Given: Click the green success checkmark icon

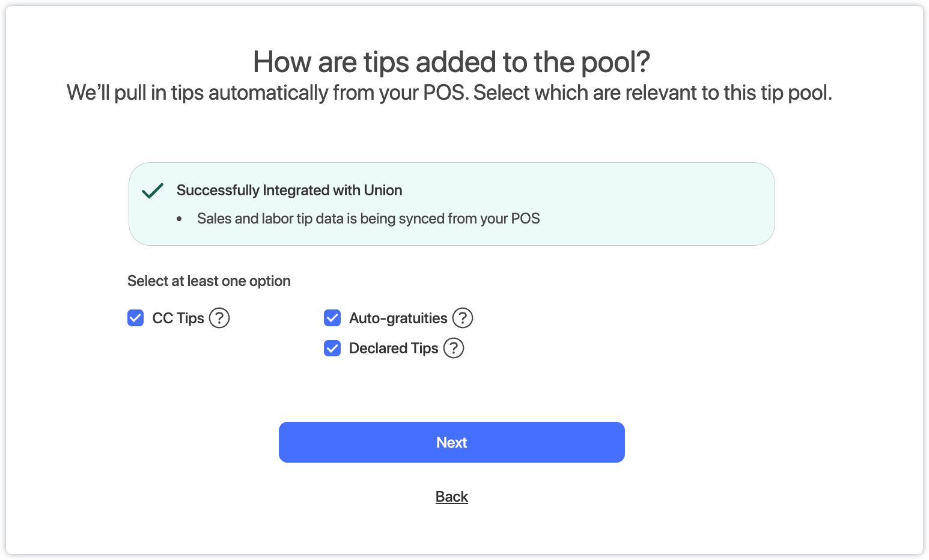Looking at the screenshot, I should point(153,190).
